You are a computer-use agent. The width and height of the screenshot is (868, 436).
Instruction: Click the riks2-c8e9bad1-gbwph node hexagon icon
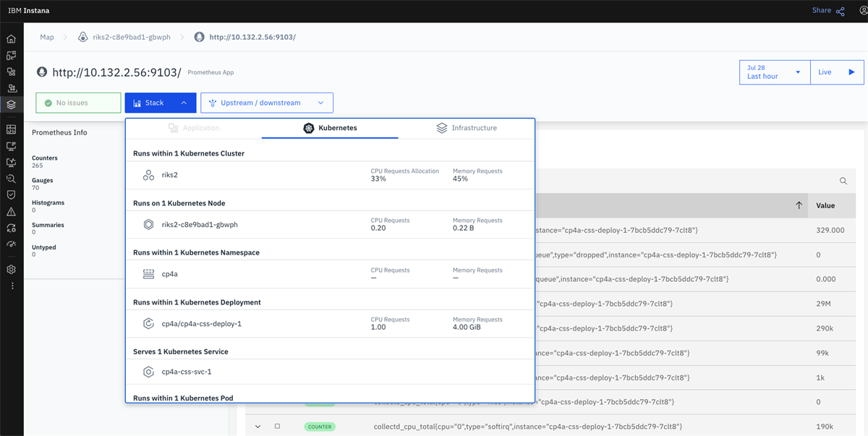[148, 224]
